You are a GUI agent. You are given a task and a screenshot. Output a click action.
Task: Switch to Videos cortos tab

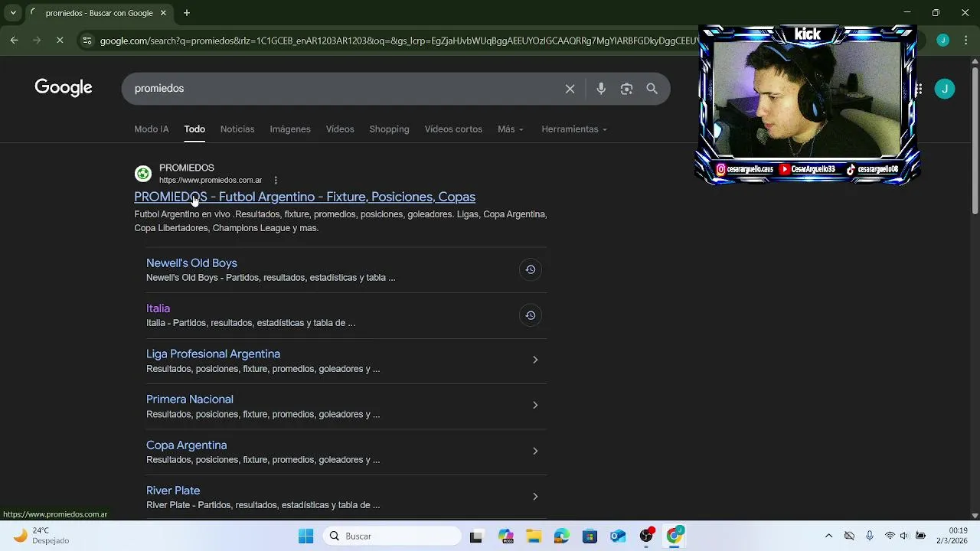pyautogui.click(x=453, y=129)
